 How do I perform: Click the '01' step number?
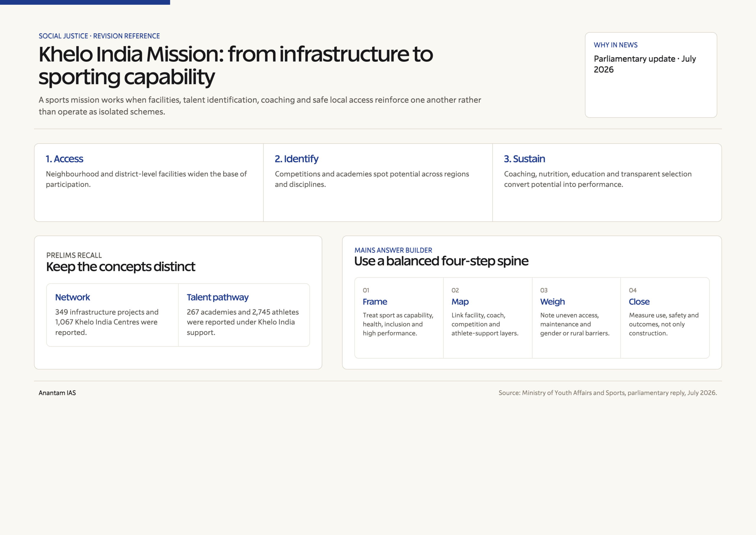click(x=366, y=290)
